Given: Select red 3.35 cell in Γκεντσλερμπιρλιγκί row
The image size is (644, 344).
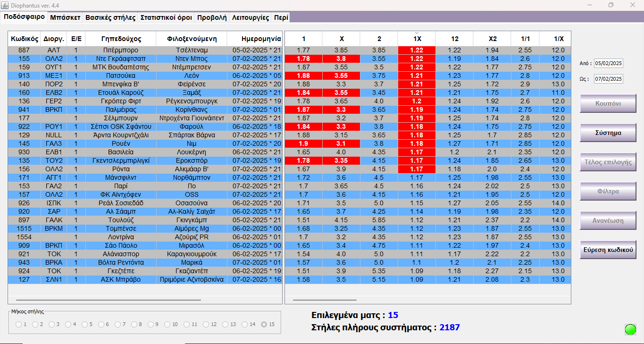Looking at the screenshot, I should [x=341, y=160].
